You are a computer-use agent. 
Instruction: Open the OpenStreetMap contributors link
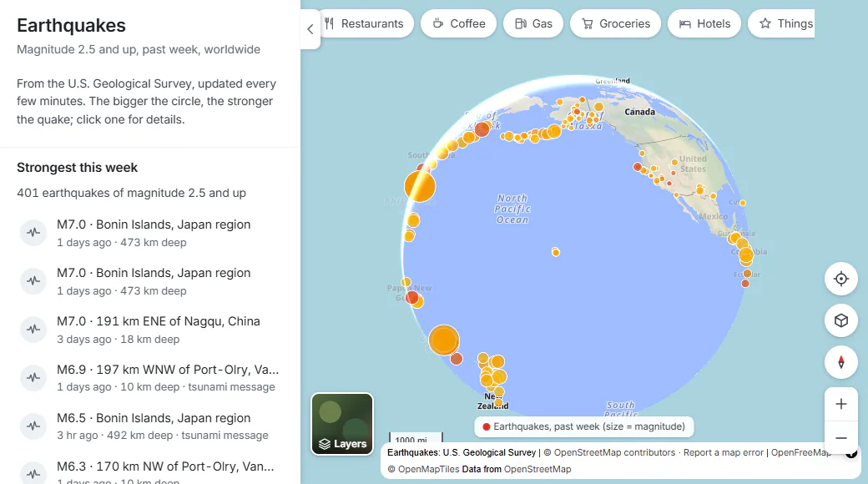(614, 452)
